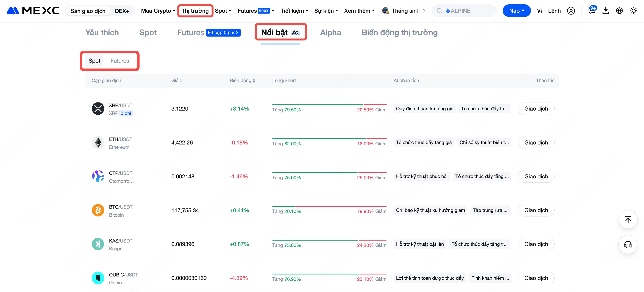The image size is (644, 292).
Task: Click the search magnifier icon
Action: (x=439, y=11)
